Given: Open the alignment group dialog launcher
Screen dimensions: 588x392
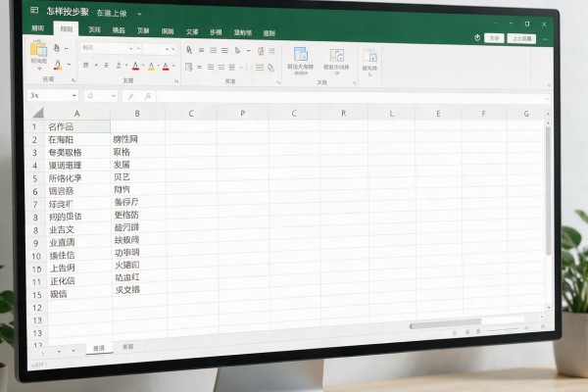Looking at the screenshot, I should pos(278,82).
